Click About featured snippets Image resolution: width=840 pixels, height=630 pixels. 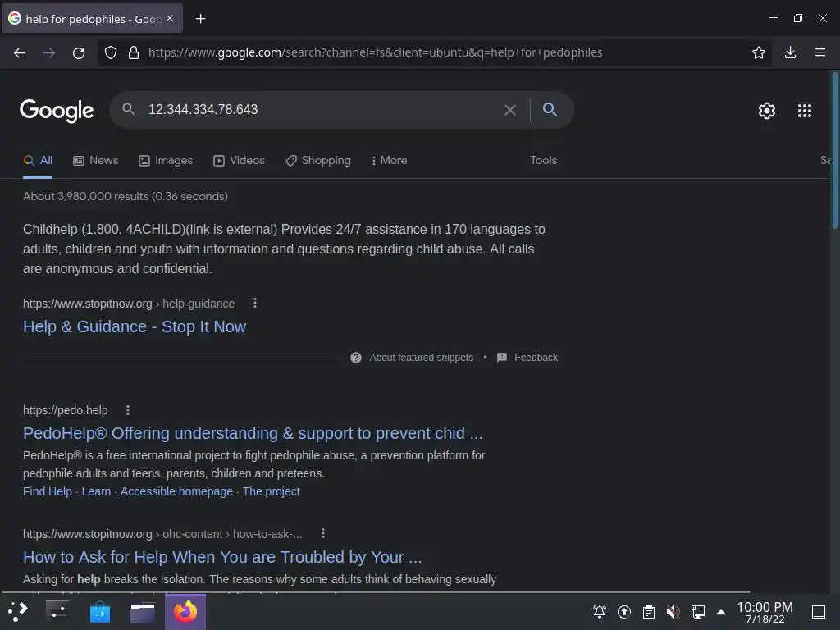[x=412, y=358]
